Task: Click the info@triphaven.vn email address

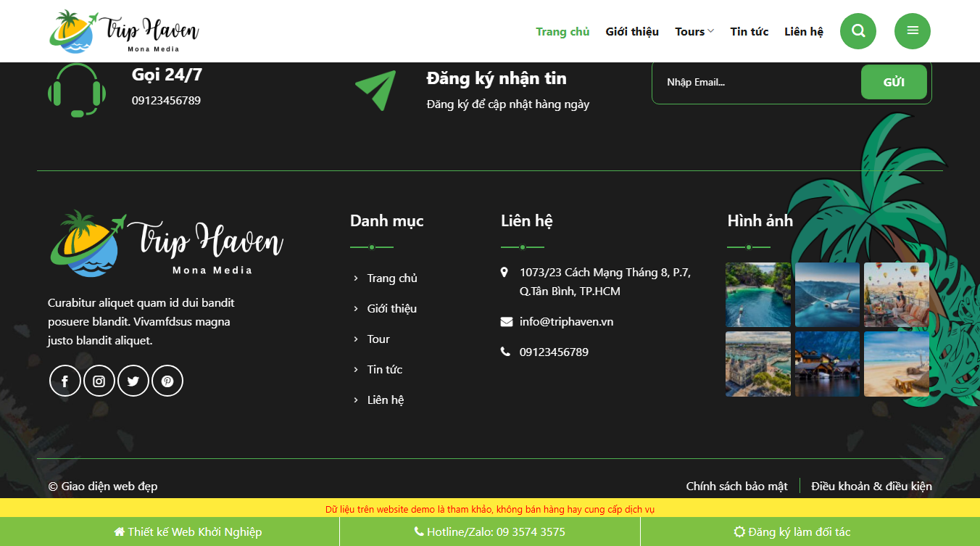Action: point(567,322)
